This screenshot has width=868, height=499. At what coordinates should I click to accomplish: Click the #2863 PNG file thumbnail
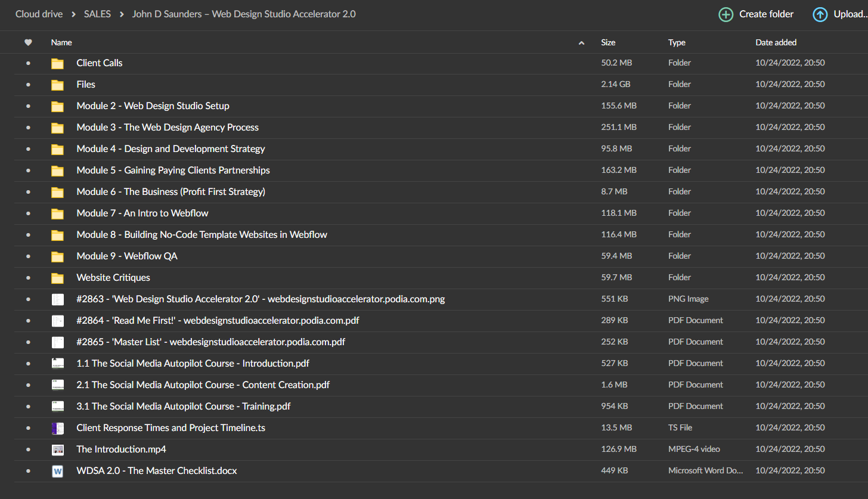tap(58, 299)
